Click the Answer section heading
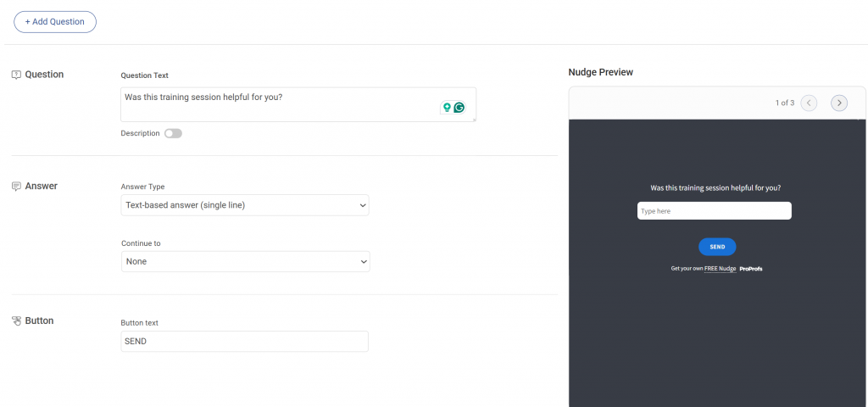Screen dimensions: 868x407 point(41,187)
